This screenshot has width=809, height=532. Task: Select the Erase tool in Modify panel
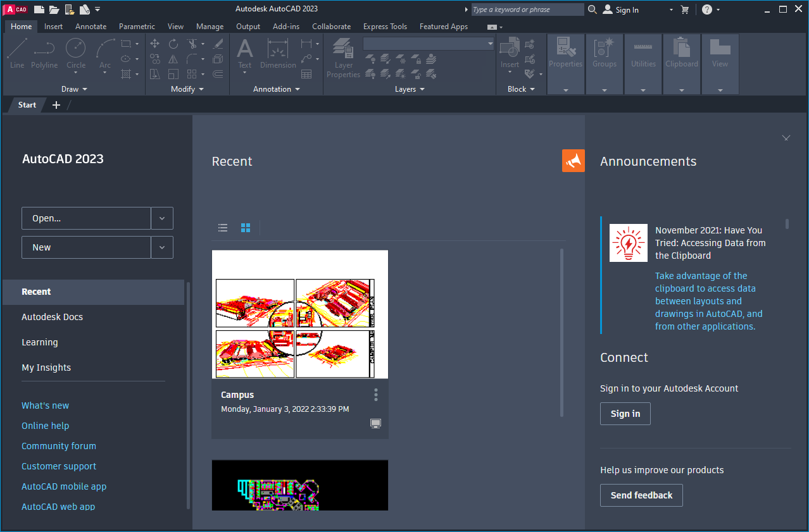pyautogui.click(x=218, y=44)
